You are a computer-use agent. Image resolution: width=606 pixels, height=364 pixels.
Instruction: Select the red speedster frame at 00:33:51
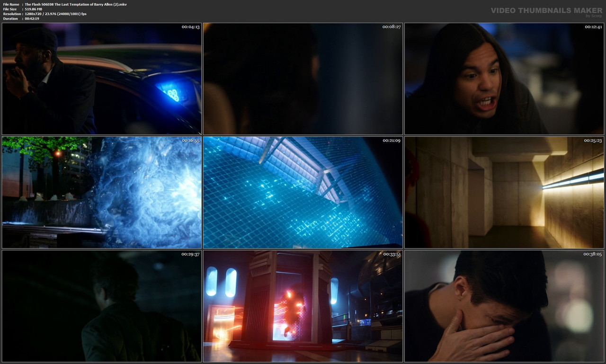(303, 306)
